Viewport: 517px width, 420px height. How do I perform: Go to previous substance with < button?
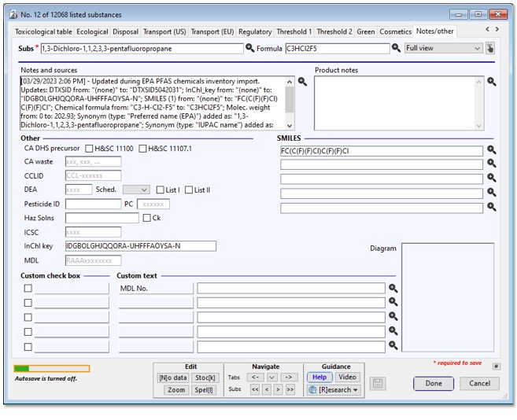click(x=267, y=389)
